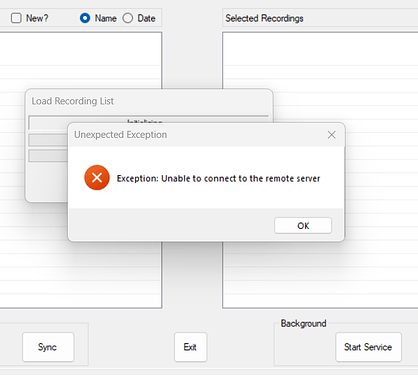Click the Background group label

tap(303, 323)
